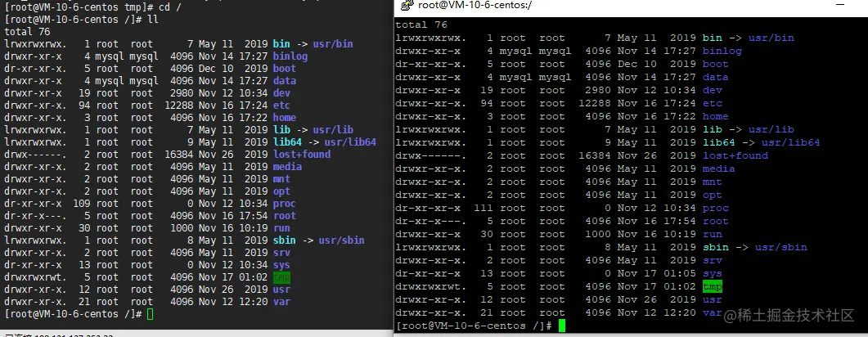This screenshot has width=868, height=337.
Task: Click 'lib' link name in PuTTY window
Action: 713,129
